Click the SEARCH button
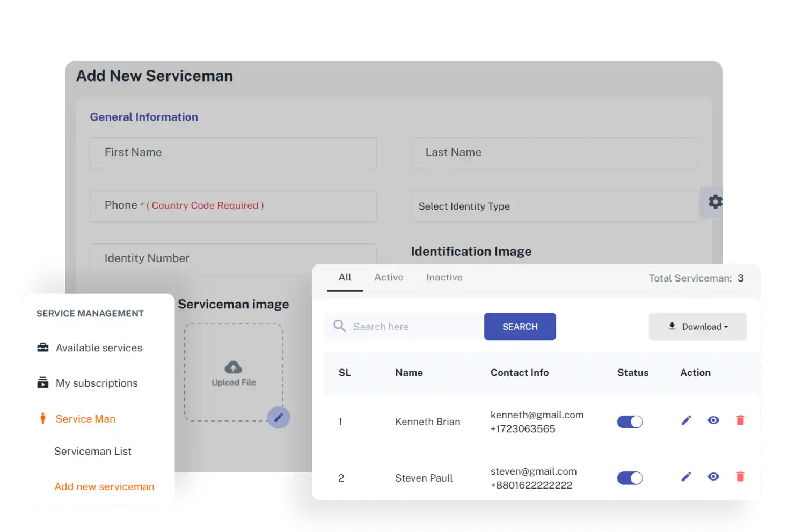Viewport: 788px width, 532px height. pyautogui.click(x=520, y=327)
